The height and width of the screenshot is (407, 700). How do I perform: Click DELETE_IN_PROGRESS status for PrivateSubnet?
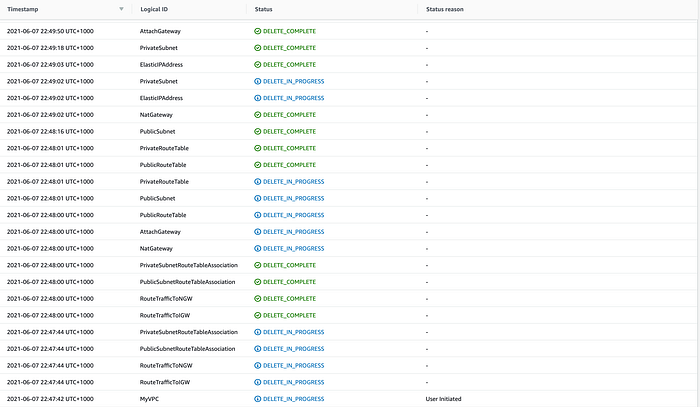pos(294,81)
